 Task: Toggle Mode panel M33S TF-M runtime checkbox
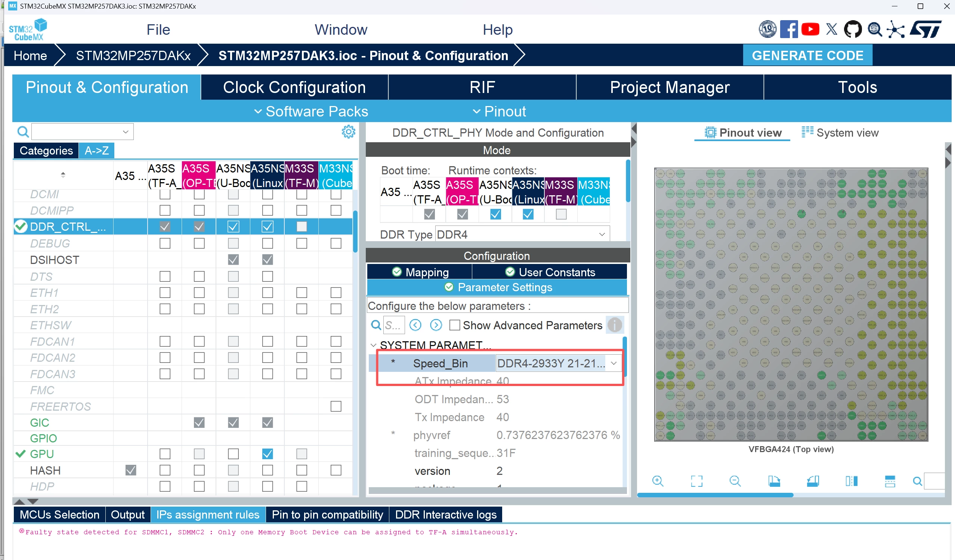coord(561,214)
